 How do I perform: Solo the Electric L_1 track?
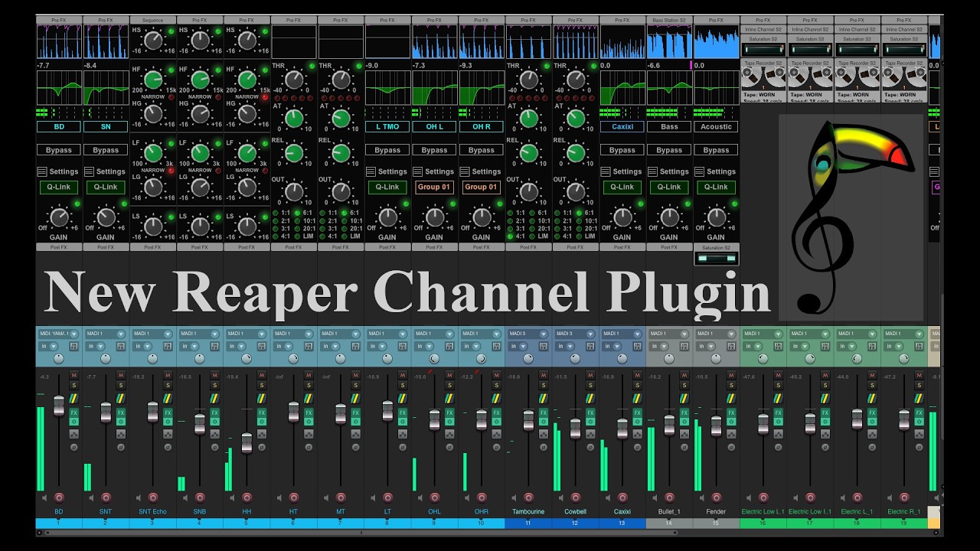tap(871, 386)
